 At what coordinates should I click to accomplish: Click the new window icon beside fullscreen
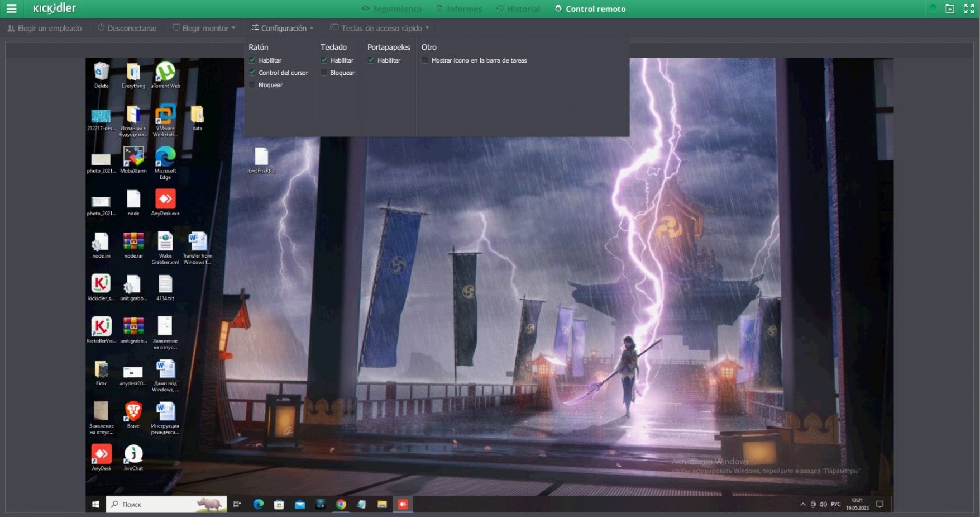coord(950,8)
